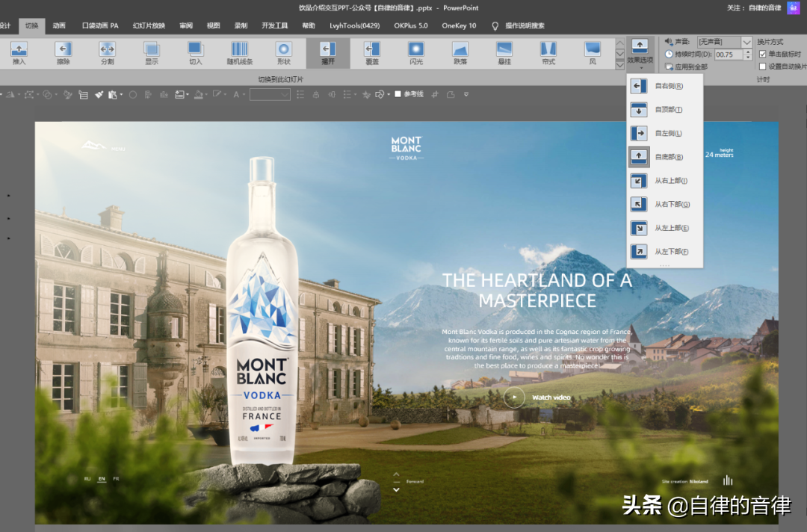This screenshot has width=807, height=532.
Task: Open the 帮助 tab
Action: (x=309, y=25)
